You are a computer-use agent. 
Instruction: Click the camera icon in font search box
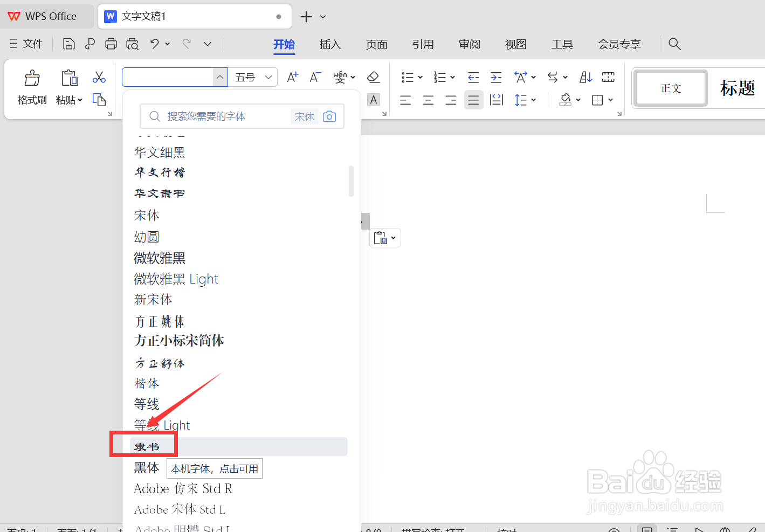(x=329, y=116)
